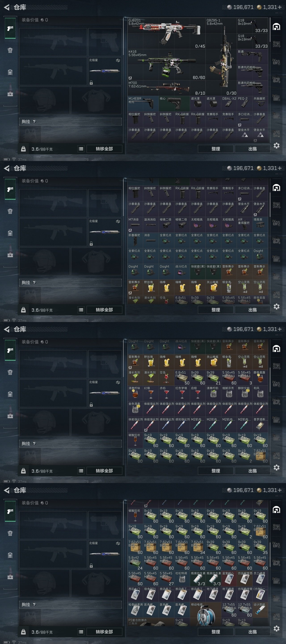Select the 漩涡消焰 flash hider

(151, 225)
